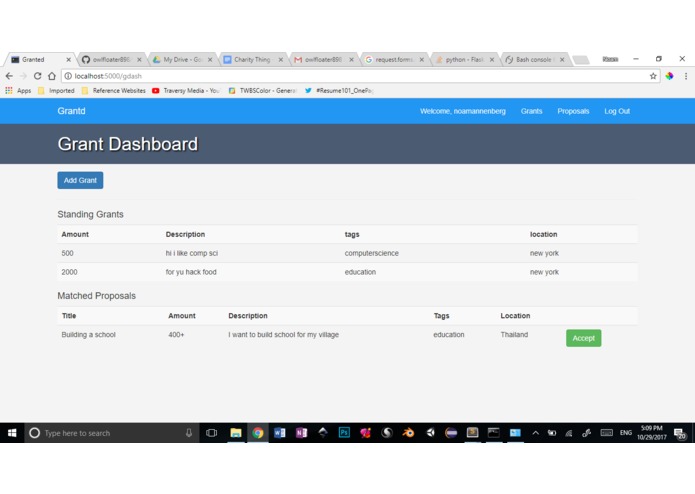The height and width of the screenshot is (494, 695).
Task: Click Chrome icon in the taskbar
Action: 258,433
